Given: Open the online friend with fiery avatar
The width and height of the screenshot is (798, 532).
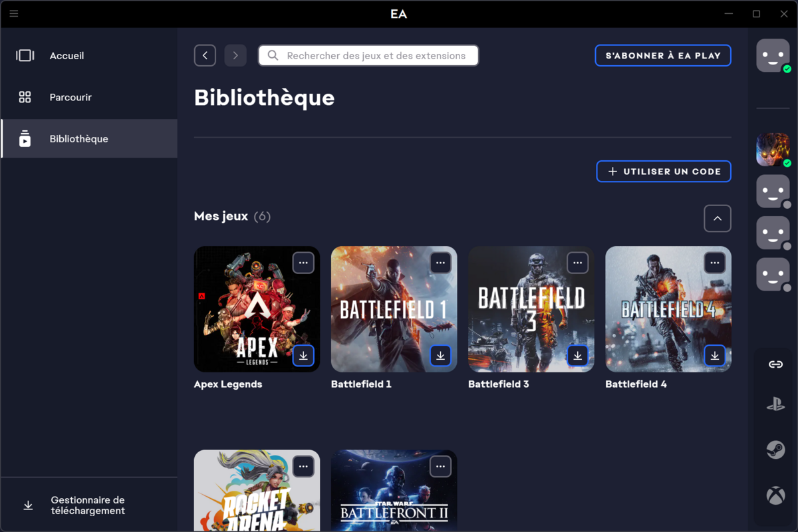Looking at the screenshot, I should [x=773, y=150].
